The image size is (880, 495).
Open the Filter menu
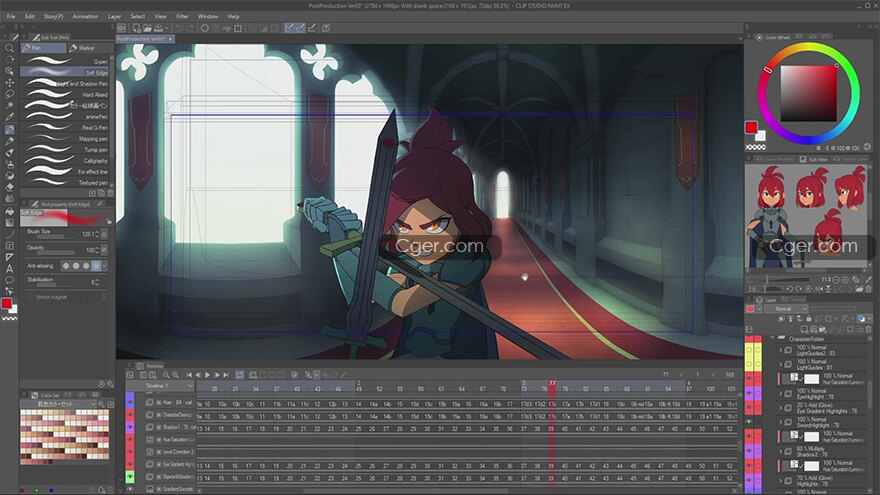tap(182, 16)
